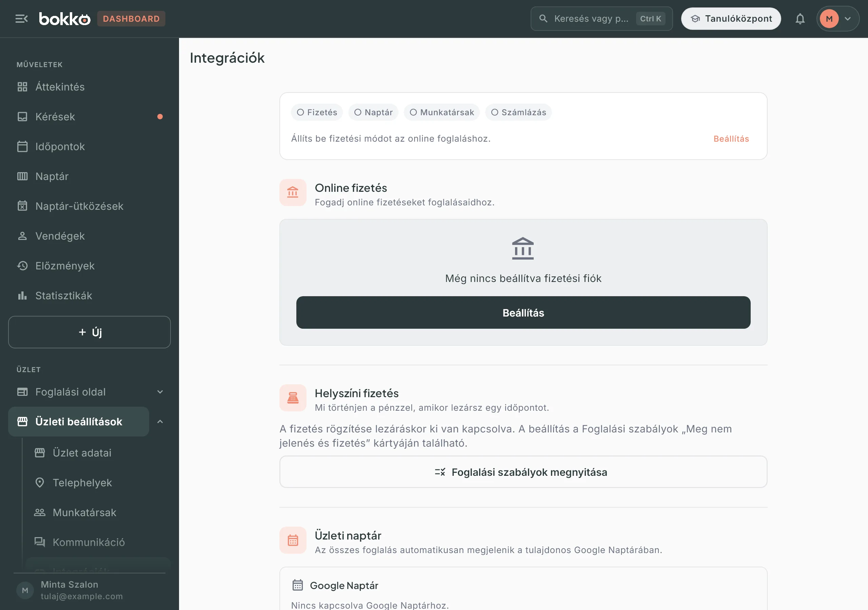Click the DASHBOARD badge
Image resolution: width=868 pixels, height=610 pixels.
click(x=131, y=19)
